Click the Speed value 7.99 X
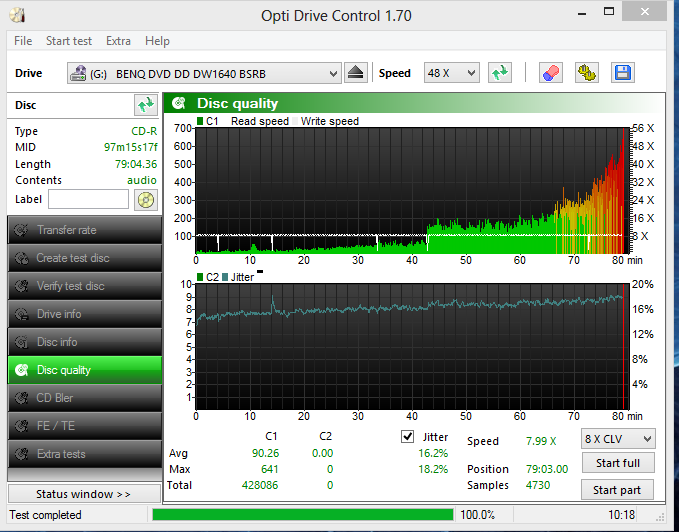This screenshot has height=532, width=679. (541, 441)
